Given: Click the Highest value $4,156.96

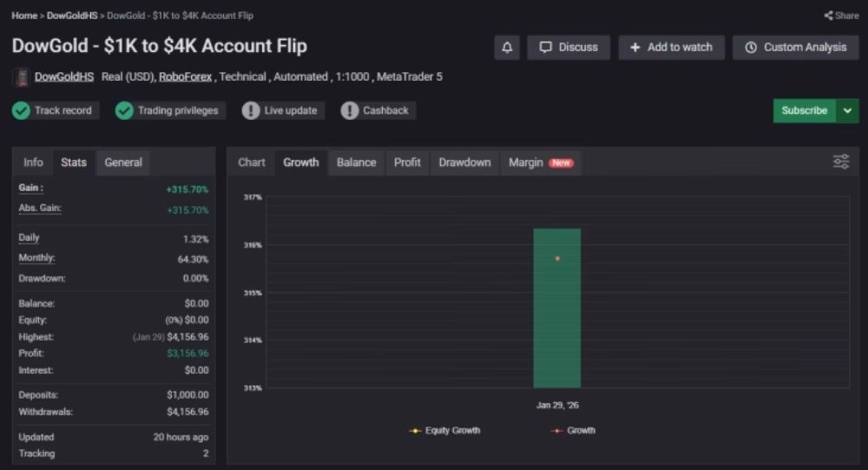Looking at the screenshot, I should (187, 337).
